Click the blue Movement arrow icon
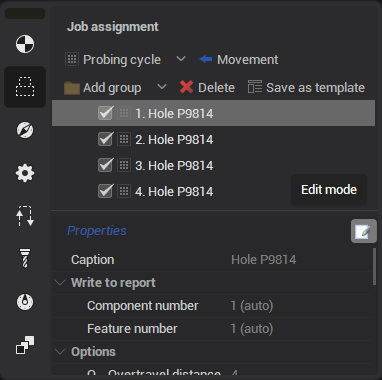The height and width of the screenshot is (380, 382). click(206, 60)
